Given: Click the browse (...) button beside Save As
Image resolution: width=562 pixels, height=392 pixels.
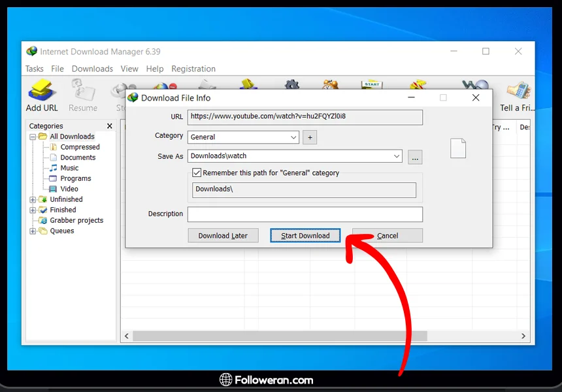Looking at the screenshot, I should [x=415, y=157].
